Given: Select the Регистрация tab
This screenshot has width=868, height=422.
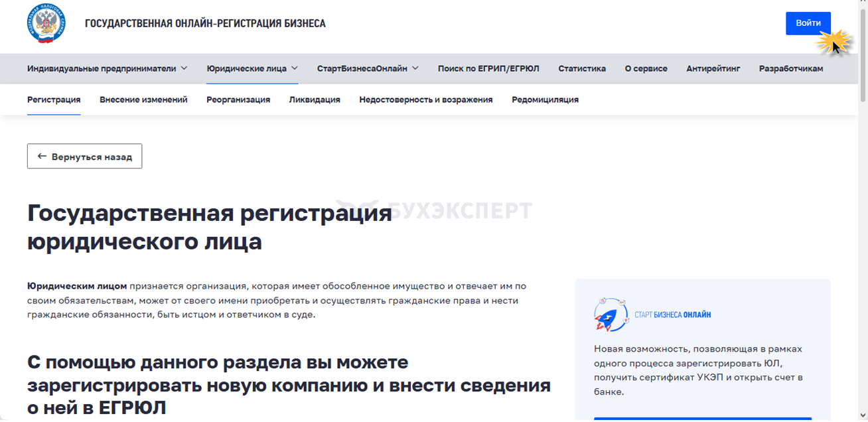Looking at the screenshot, I should tap(54, 100).
